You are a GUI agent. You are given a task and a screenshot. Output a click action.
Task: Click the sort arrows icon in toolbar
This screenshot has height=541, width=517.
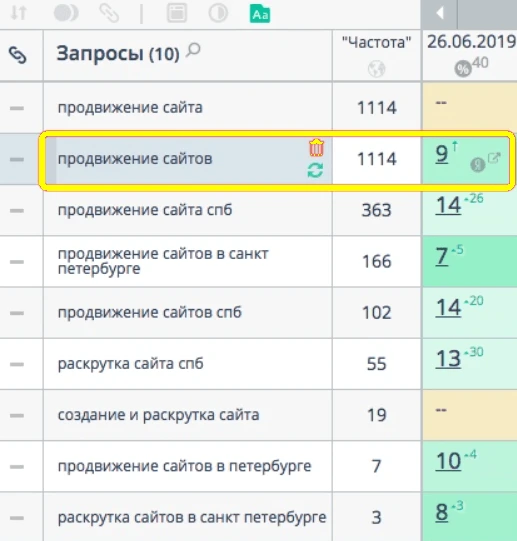(x=18, y=13)
